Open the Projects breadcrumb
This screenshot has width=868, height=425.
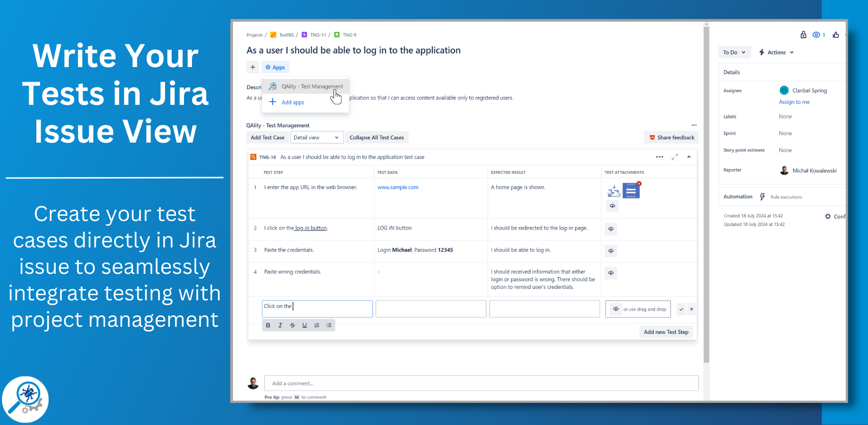(x=254, y=35)
